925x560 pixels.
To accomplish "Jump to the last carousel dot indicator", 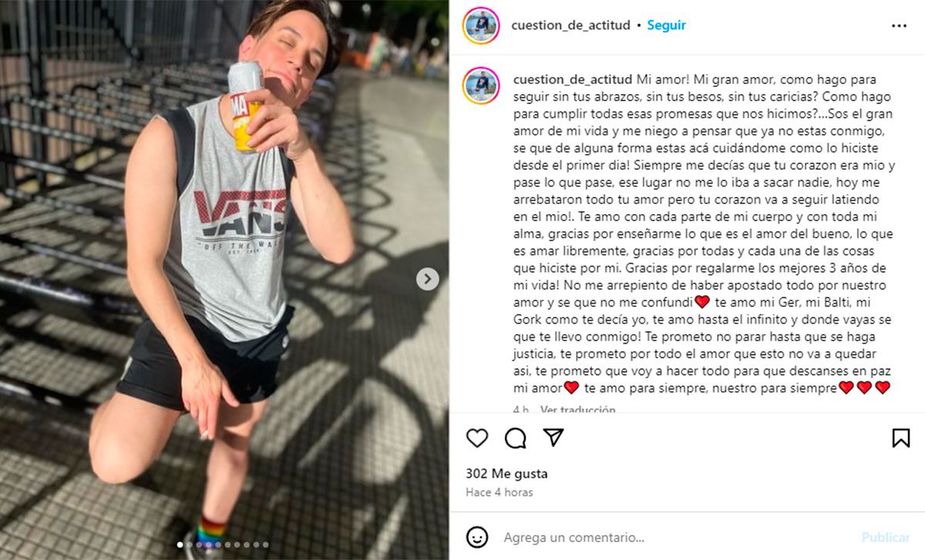I will (x=266, y=545).
